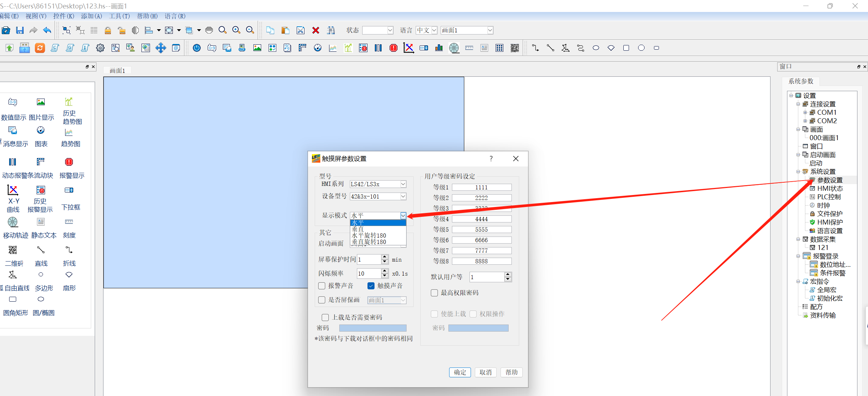Choose 垂直旋转180 in display mode list
Viewport: 868px width, 396px height.
click(x=378, y=242)
